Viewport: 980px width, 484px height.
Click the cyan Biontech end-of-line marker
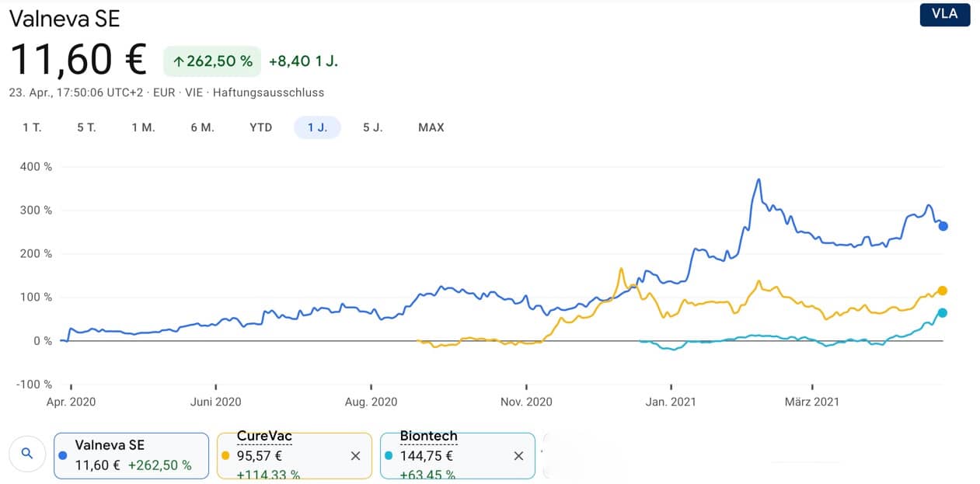(943, 313)
